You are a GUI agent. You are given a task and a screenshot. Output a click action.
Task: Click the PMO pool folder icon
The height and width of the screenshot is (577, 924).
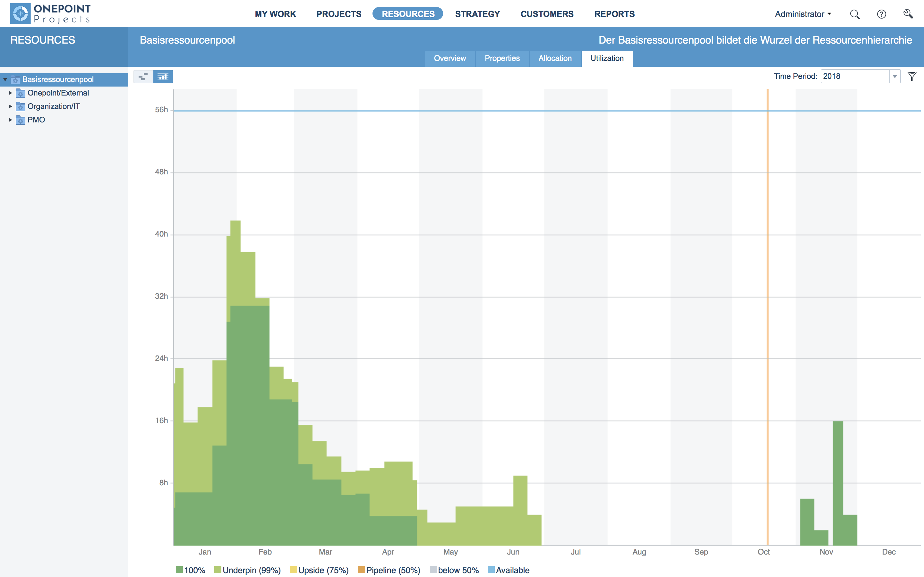point(21,120)
